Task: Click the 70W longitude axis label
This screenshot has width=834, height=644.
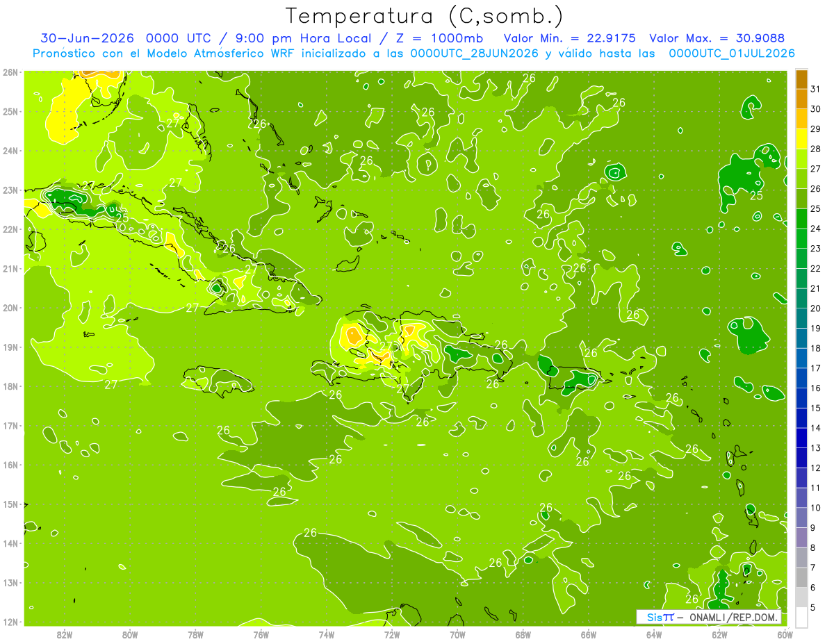Action: pos(457,634)
